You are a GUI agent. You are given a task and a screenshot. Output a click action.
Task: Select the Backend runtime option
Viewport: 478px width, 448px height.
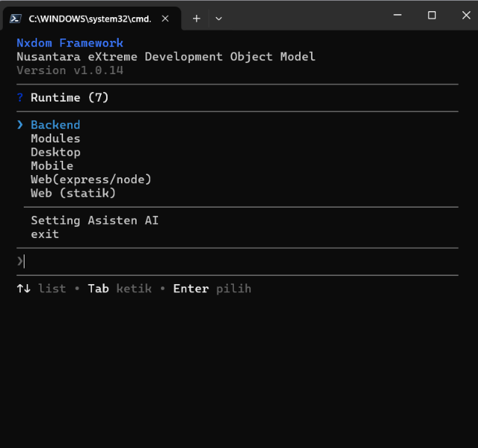55,125
